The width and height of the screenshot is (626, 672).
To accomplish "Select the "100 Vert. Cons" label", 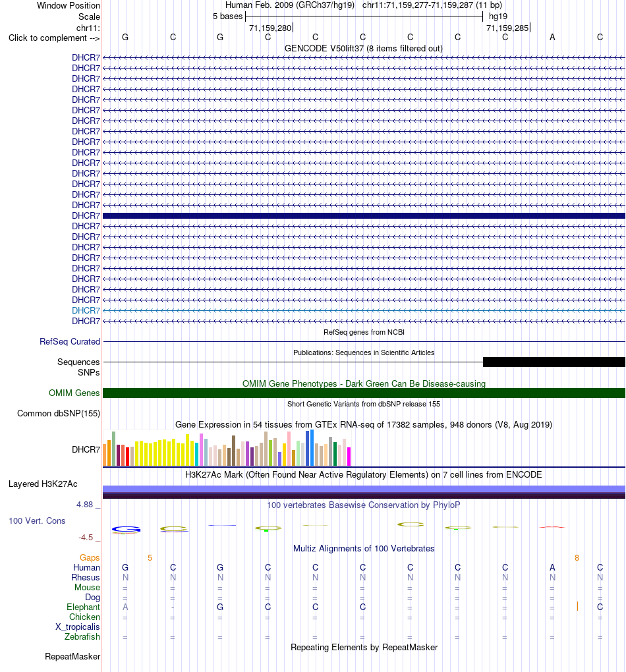I will (37, 520).
